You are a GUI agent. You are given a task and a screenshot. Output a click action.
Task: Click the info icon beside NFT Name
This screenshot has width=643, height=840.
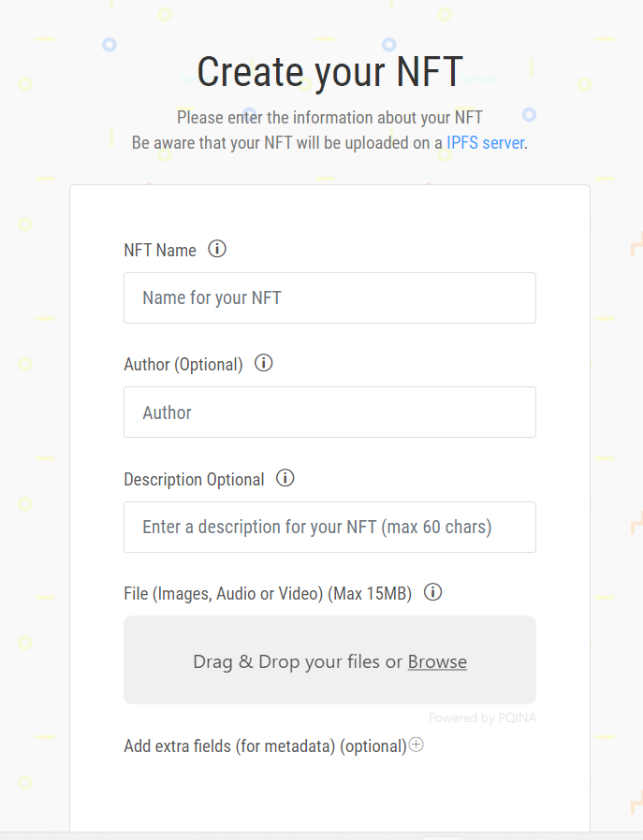[217, 249]
